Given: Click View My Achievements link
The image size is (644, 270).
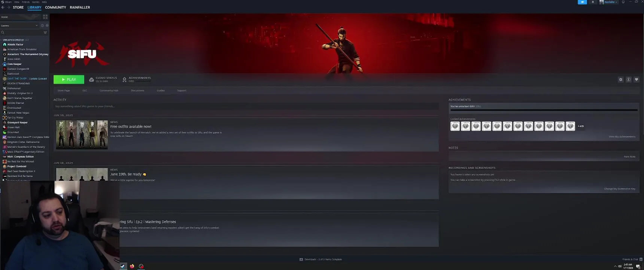Looking at the screenshot, I should (622, 136).
